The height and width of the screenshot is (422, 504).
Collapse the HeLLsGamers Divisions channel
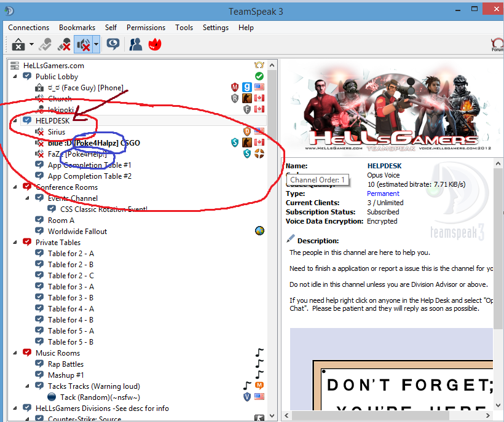coord(15,408)
